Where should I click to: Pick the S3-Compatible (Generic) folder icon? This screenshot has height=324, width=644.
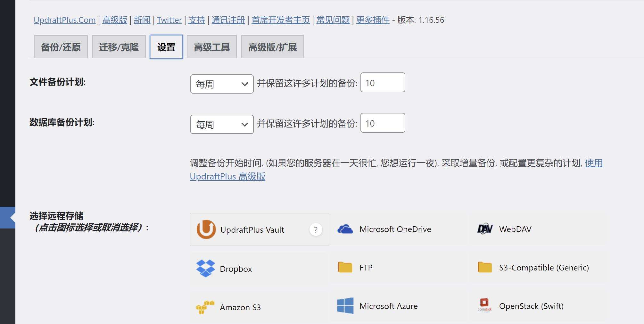coord(485,267)
